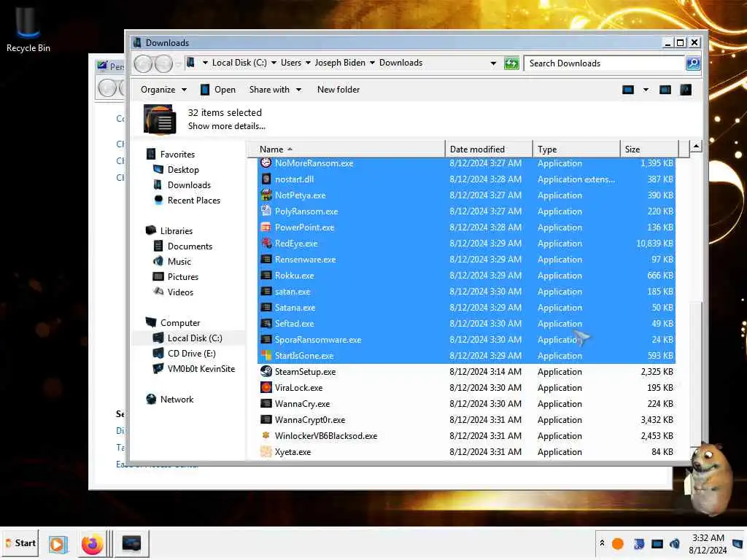
Task: Select the SteamSetup.exe file icon
Action: coord(266,371)
